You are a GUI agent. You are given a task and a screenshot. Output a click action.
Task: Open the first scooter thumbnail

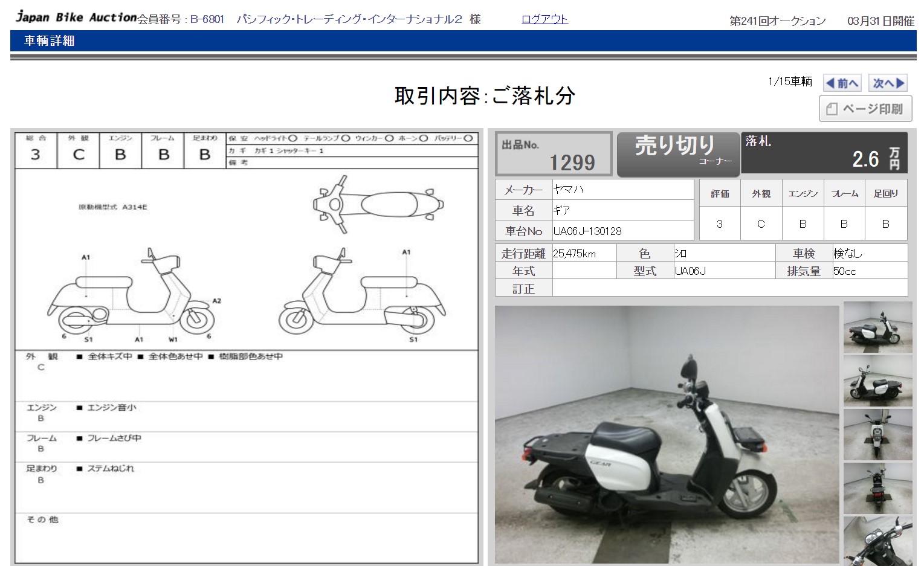[x=877, y=328]
